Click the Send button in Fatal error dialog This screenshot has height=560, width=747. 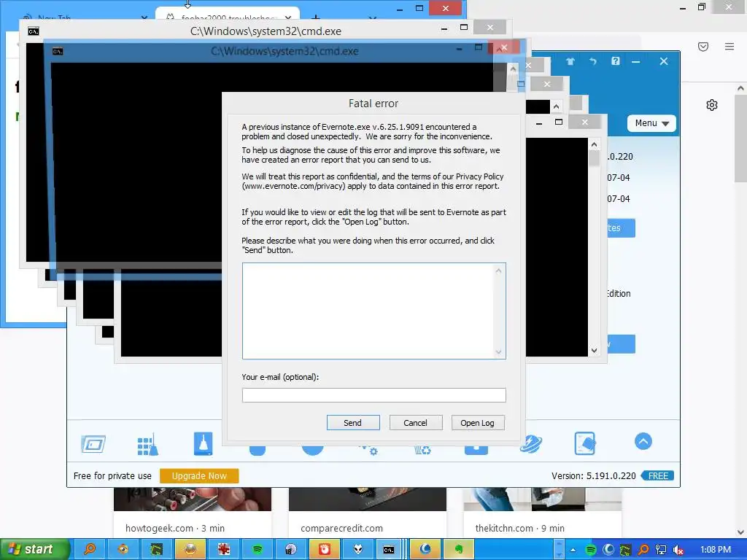click(353, 422)
